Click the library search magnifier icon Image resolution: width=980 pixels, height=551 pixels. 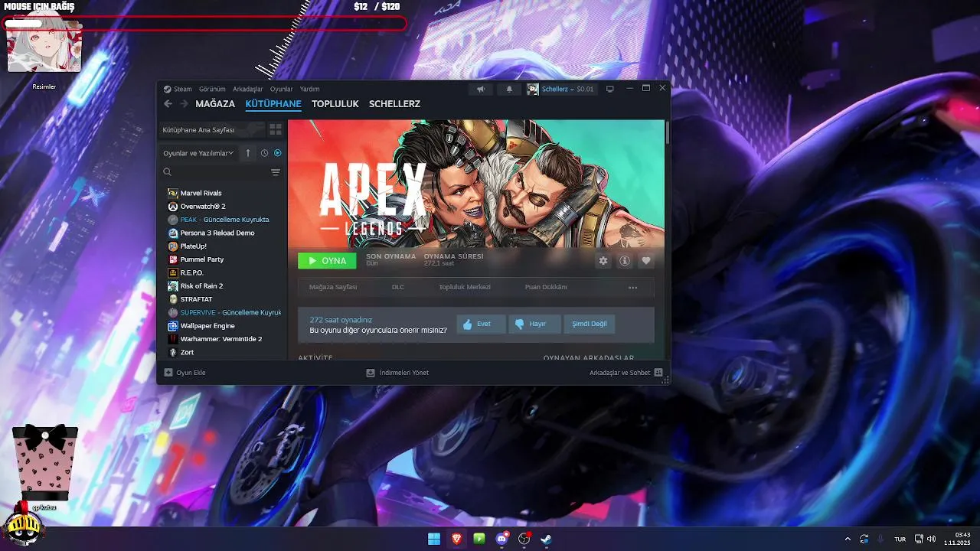pos(168,172)
